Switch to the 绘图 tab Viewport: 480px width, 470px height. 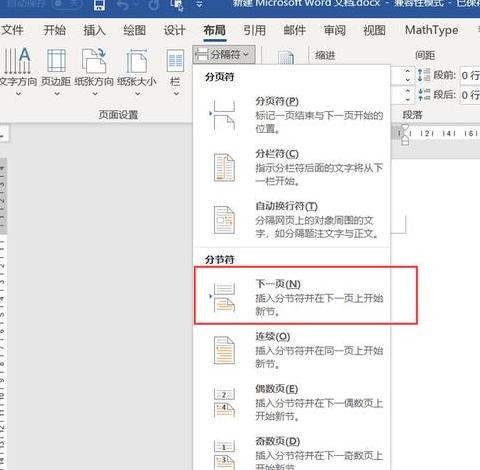coord(134,30)
